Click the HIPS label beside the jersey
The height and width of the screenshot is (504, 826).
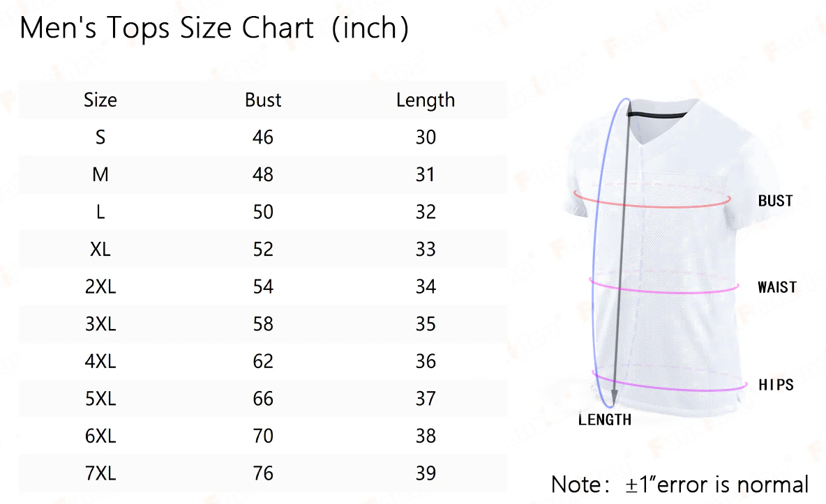(776, 385)
